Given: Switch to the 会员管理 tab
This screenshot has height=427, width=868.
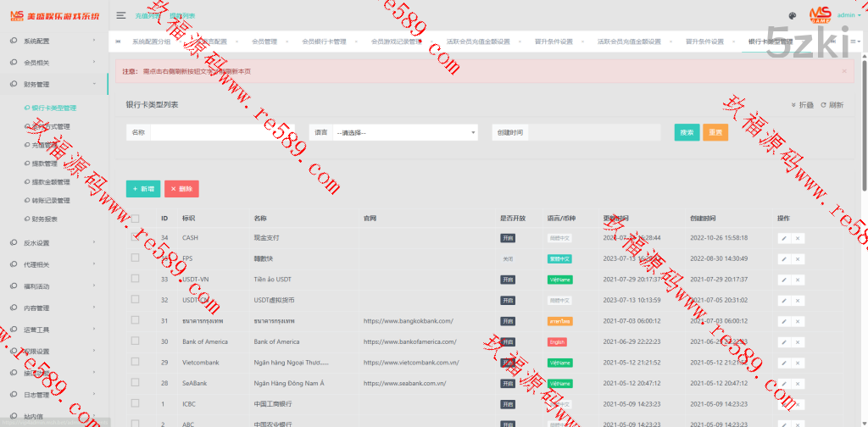Looking at the screenshot, I should point(264,42).
